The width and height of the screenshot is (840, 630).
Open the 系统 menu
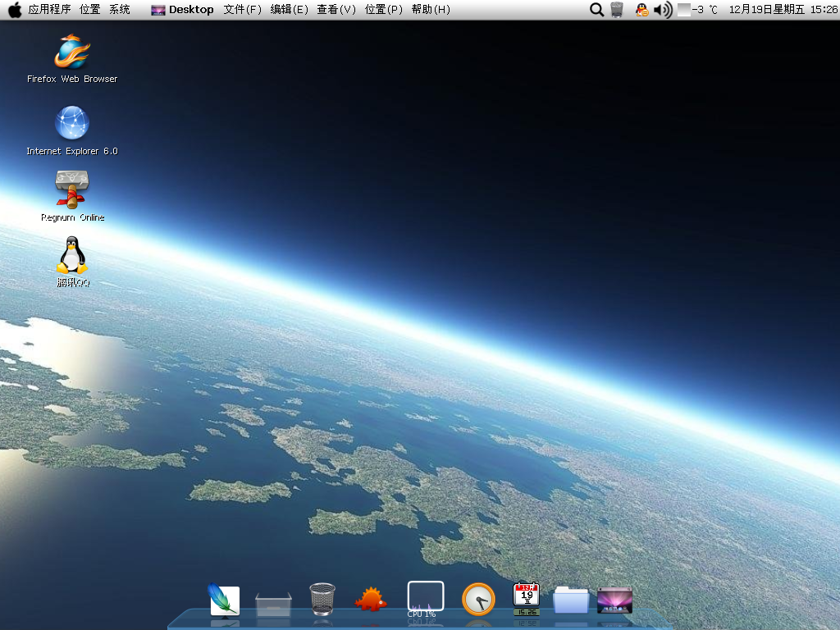(x=120, y=10)
